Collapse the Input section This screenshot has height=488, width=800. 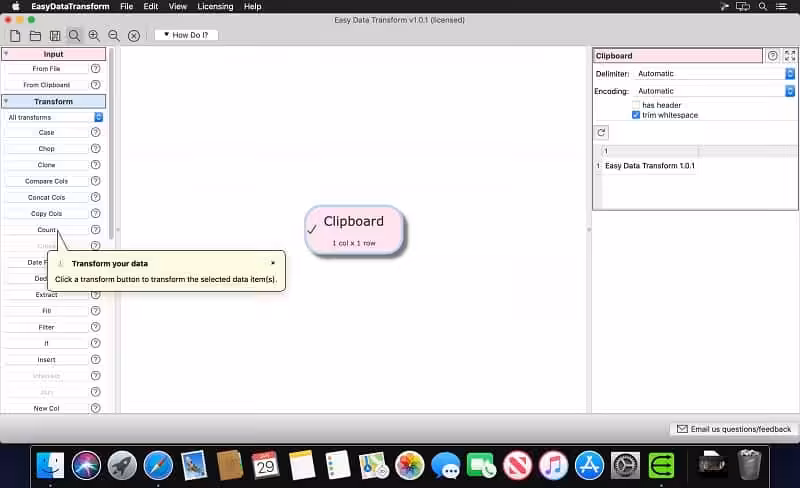6,54
